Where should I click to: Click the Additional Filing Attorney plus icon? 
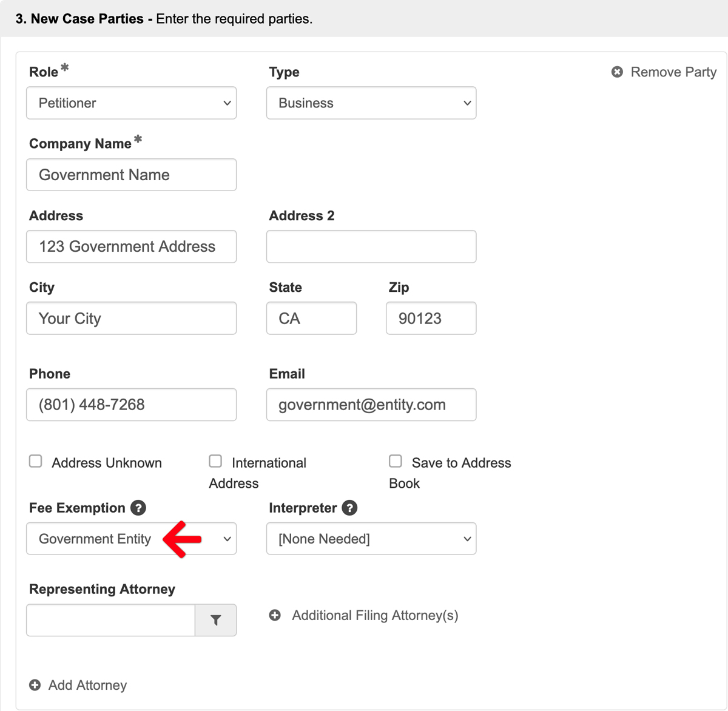click(275, 615)
